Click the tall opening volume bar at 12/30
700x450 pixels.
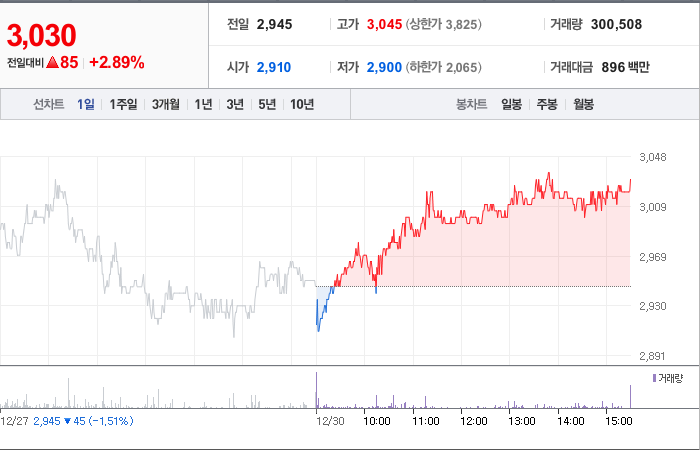click(317, 390)
